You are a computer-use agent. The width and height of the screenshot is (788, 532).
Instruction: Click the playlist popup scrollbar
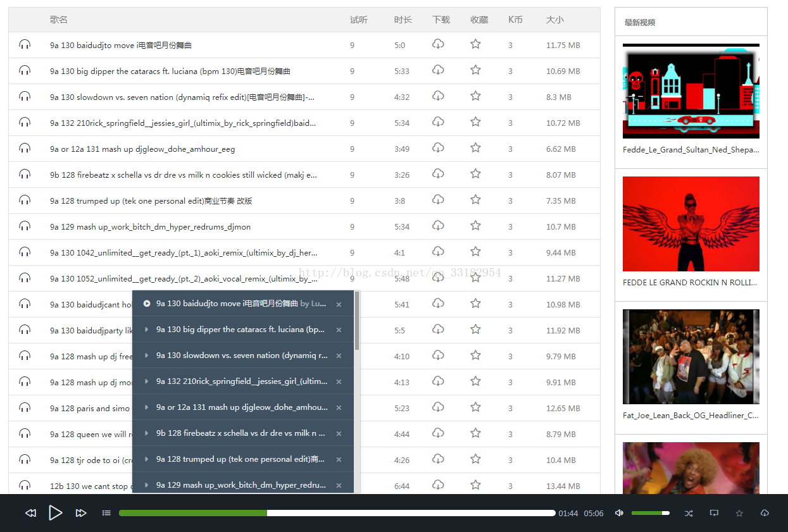(357, 321)
